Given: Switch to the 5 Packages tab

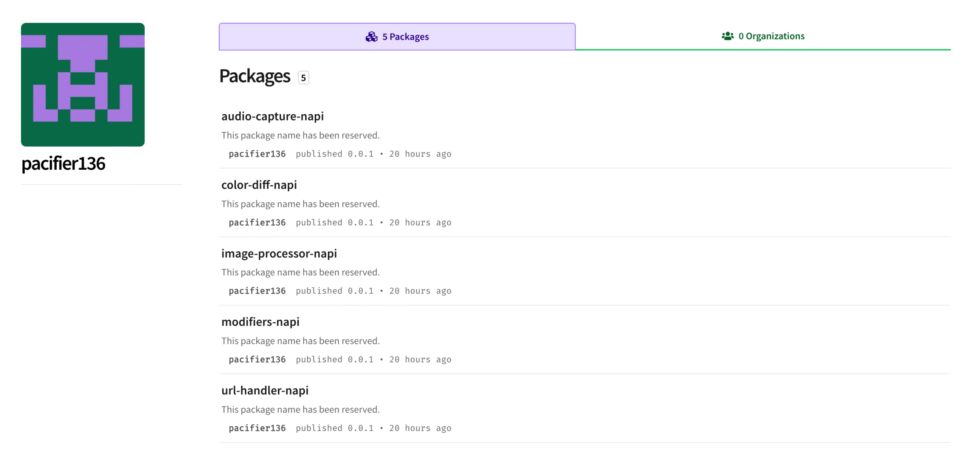Looking at the screenshot, I should [x=397, y=36].
